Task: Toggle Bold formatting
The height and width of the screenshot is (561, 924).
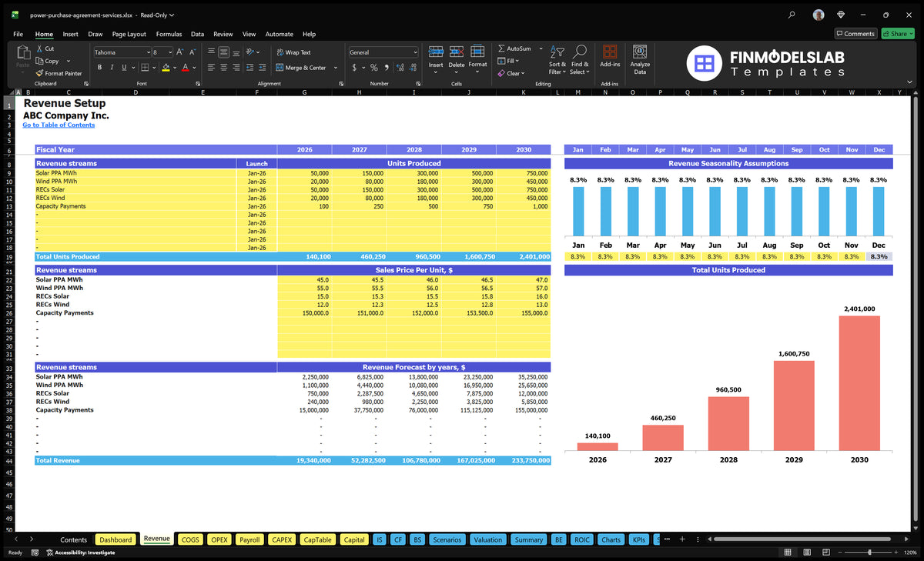Action: click(99, 68)
